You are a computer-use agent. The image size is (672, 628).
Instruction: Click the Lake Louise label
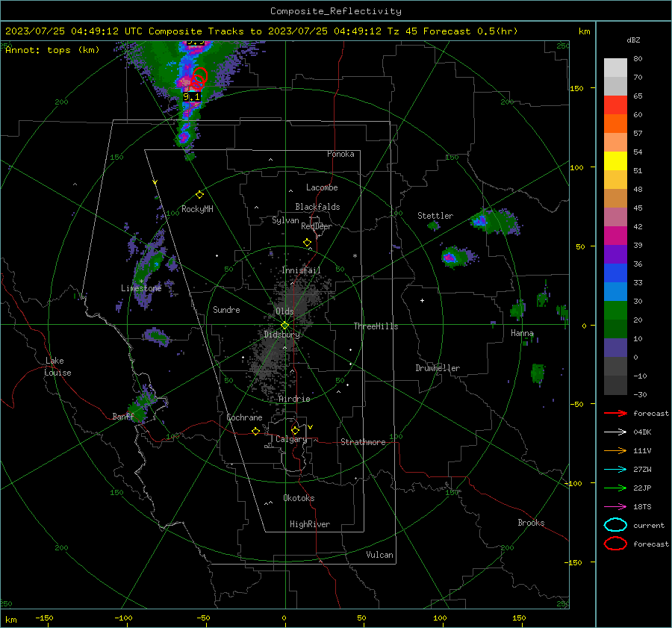pyautogui.click(x=58, y=367)
